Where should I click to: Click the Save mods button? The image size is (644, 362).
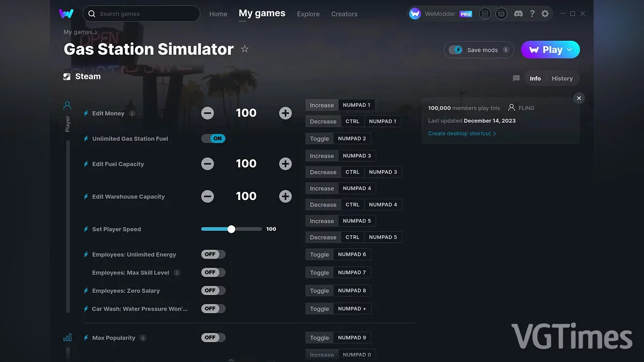pos(478,49)
